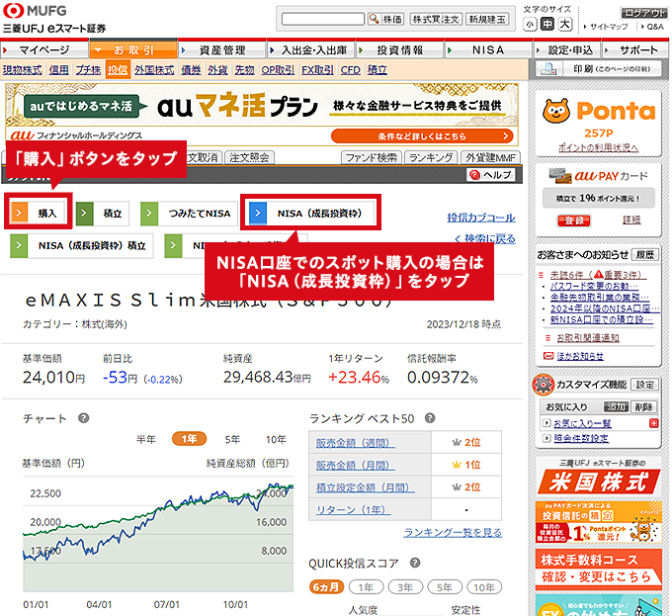Viewport: 672px width, 616px height.
Task: Click the green 積立 button
Action: point(103,213)
